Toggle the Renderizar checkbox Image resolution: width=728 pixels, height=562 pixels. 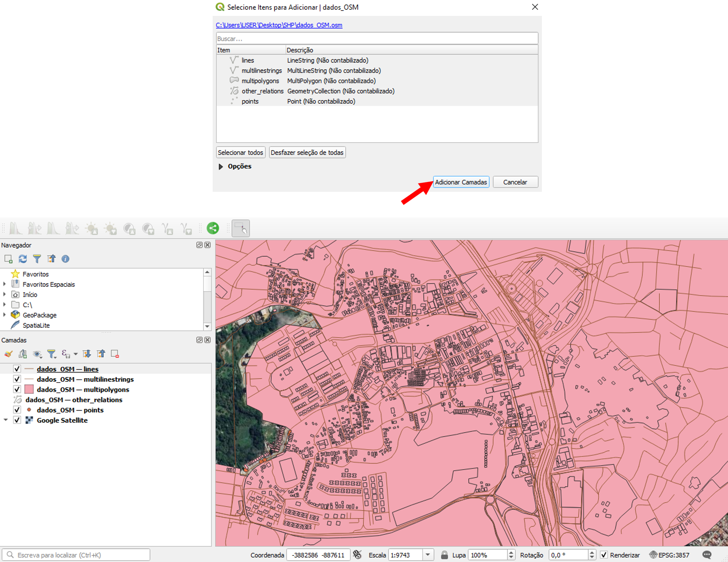(604, 555)
